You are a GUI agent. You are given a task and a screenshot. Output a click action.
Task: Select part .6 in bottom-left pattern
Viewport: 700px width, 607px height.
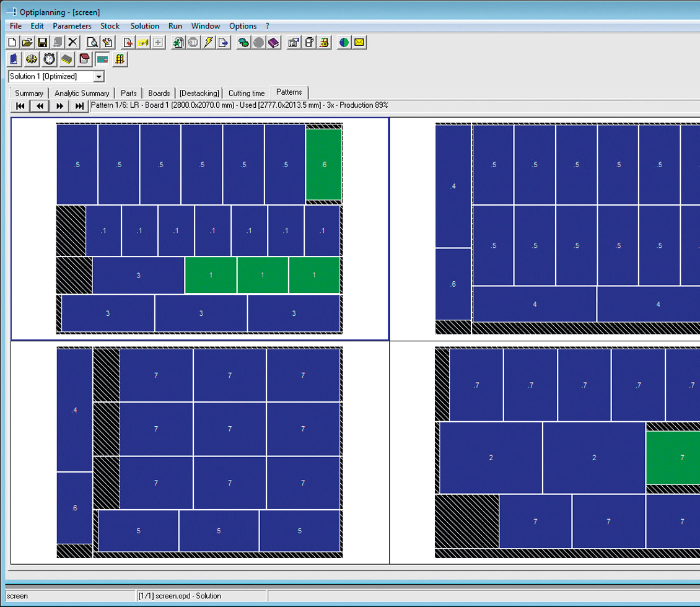(74, 507)
